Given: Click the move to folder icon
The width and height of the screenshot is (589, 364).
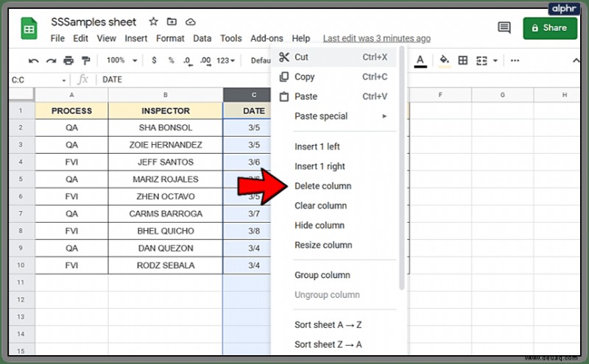Looking at the screenshot, I should (x=172, y=21).
